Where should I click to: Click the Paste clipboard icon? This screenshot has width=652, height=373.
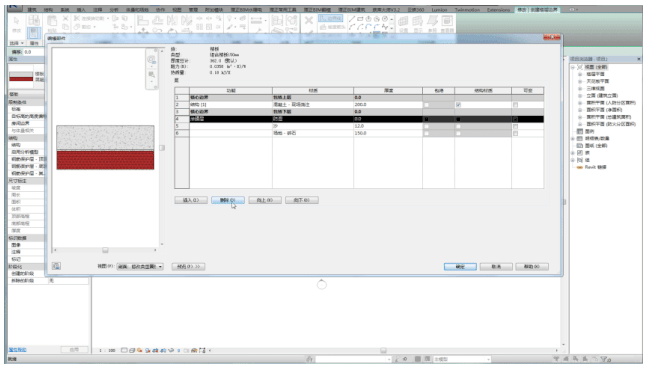[52, 20]
